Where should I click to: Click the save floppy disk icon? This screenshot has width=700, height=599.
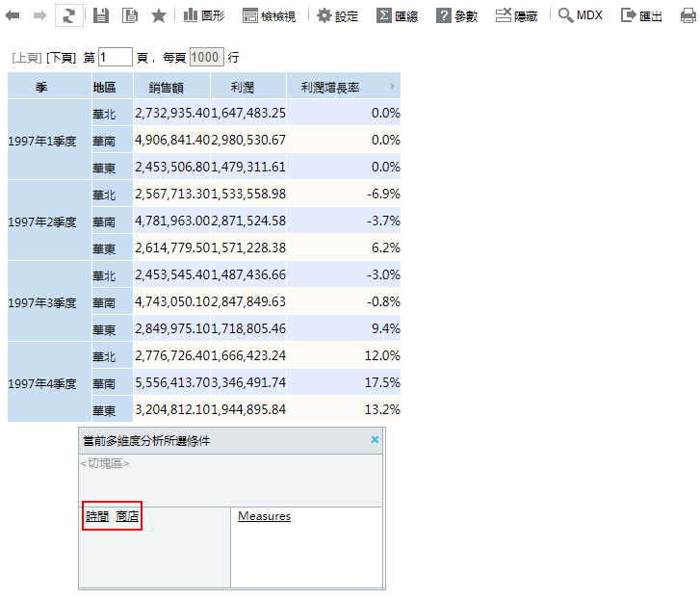(x=101, y=15)
